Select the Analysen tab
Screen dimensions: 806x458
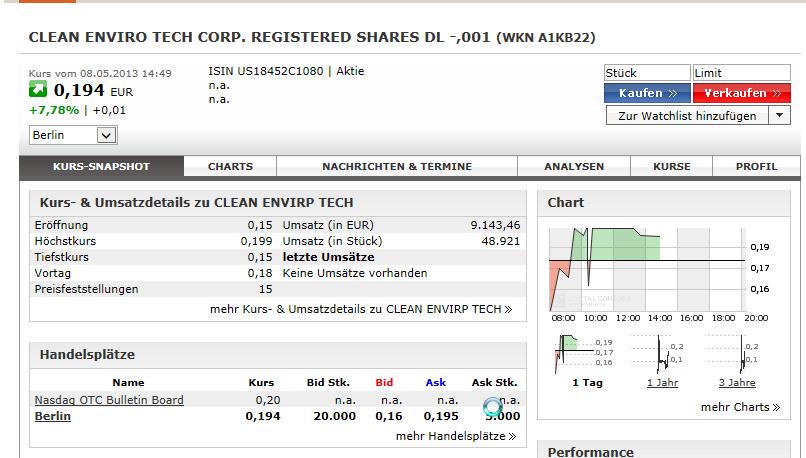pyautogui.click(x=573, y=167)
